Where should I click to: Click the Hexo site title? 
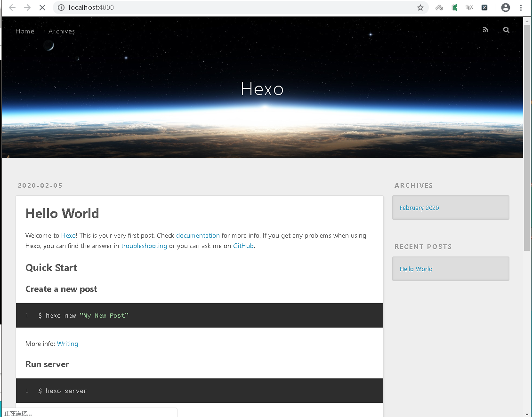[x=262, y=89]
